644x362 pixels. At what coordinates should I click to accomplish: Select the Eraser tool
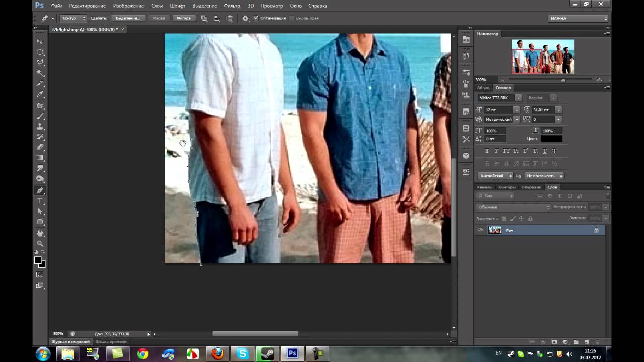tap(40, 147)
